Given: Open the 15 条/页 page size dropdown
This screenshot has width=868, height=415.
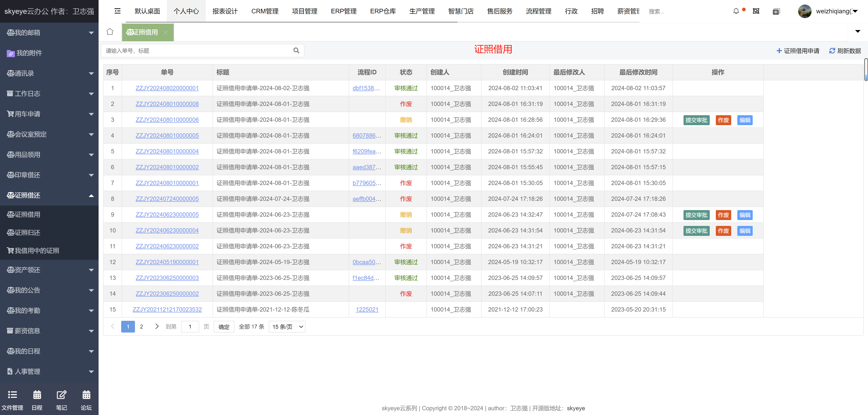Looking at the screenshot, I should point(287,327).
